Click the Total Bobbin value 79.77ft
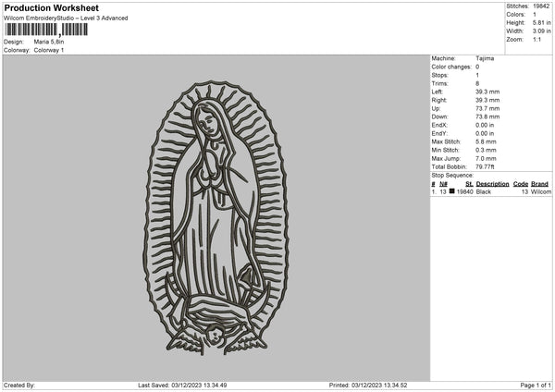 485,167
